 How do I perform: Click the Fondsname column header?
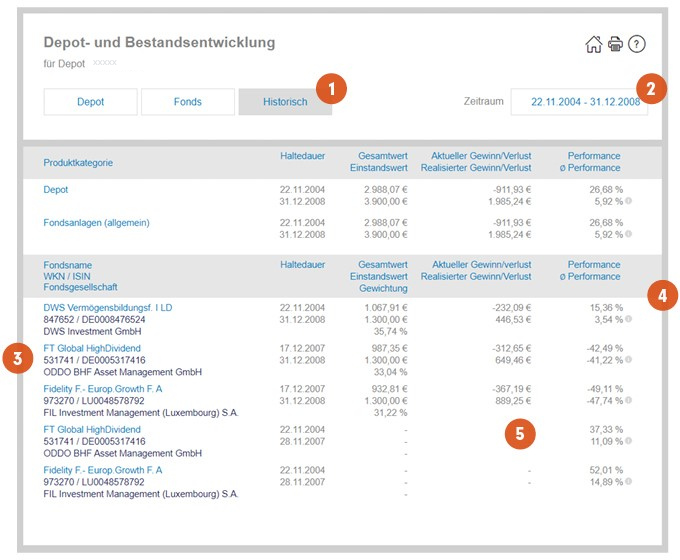[69, 265]
